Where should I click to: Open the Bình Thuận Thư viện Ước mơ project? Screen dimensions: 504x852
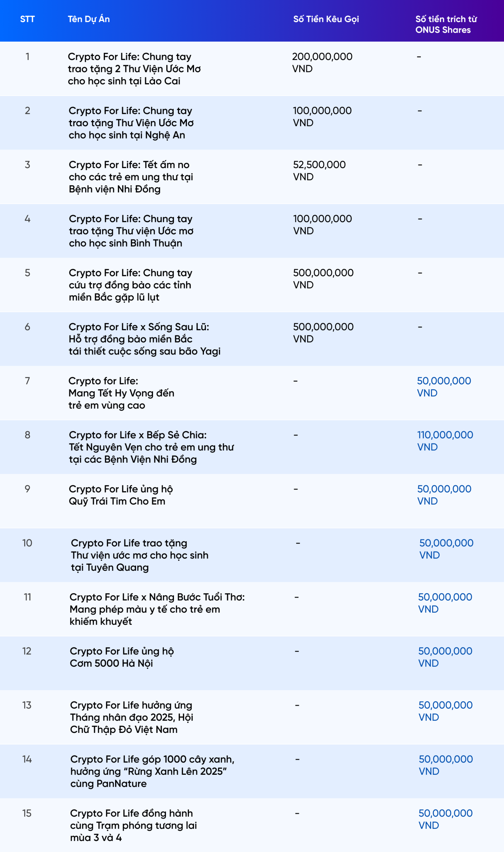coord(131,231)
